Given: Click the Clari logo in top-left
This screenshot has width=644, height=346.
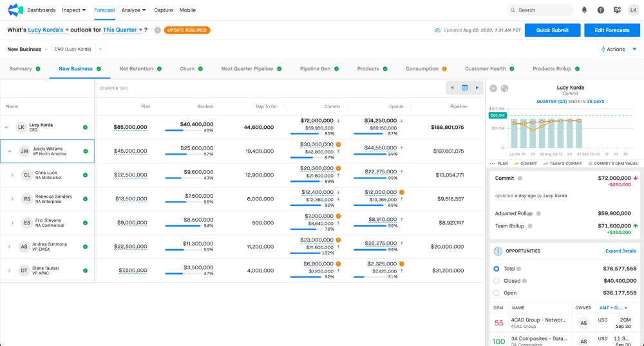Looking at the screenshot, I should (x=15, y=10).
